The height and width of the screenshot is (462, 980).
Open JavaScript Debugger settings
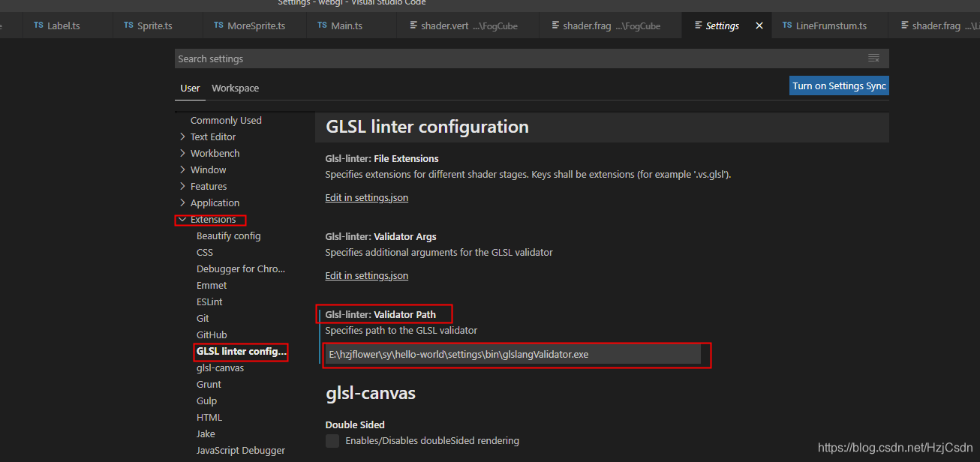(241, 450)
